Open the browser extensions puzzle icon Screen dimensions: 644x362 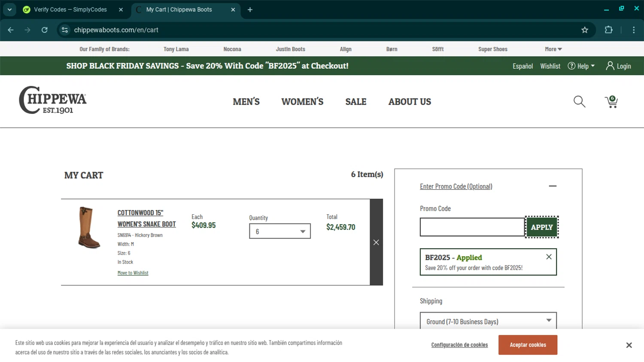608,30
